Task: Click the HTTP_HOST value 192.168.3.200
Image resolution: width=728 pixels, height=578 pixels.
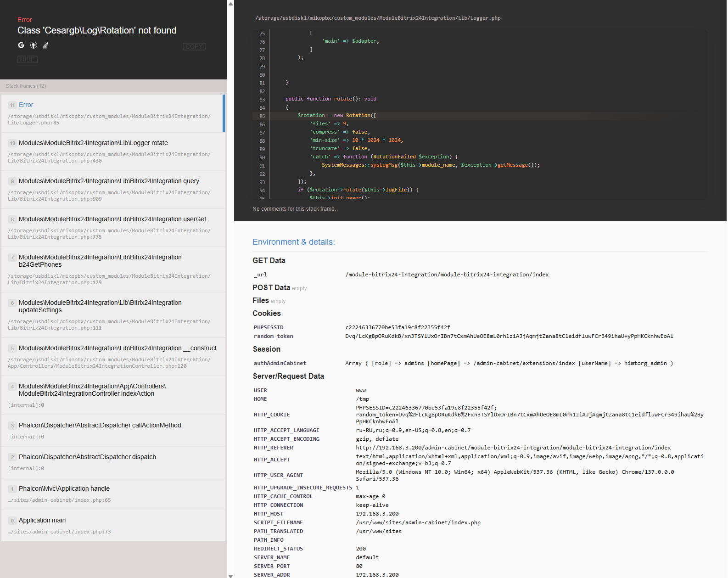Action: point(377,514)
